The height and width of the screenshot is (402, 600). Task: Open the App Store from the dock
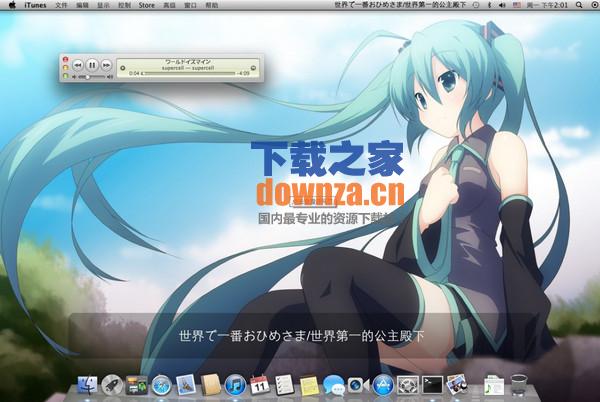pyautogui.click(x=383, y=385)
